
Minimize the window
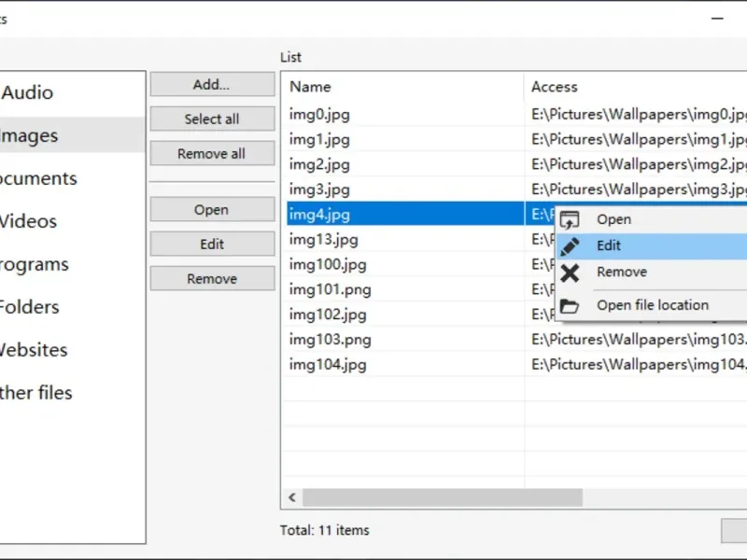pyautogui.click(x=717, y=19)
